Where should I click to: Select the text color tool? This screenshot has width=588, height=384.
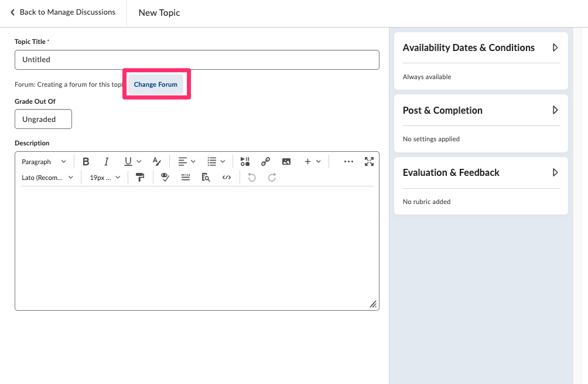(x=156, y=162)
